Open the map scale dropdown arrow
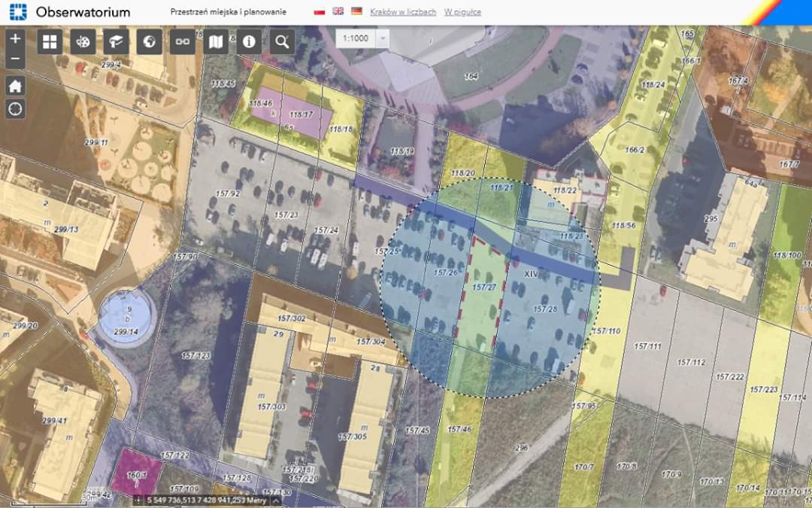The height and width of the screenshot is (508, 812). coord(382,38)
